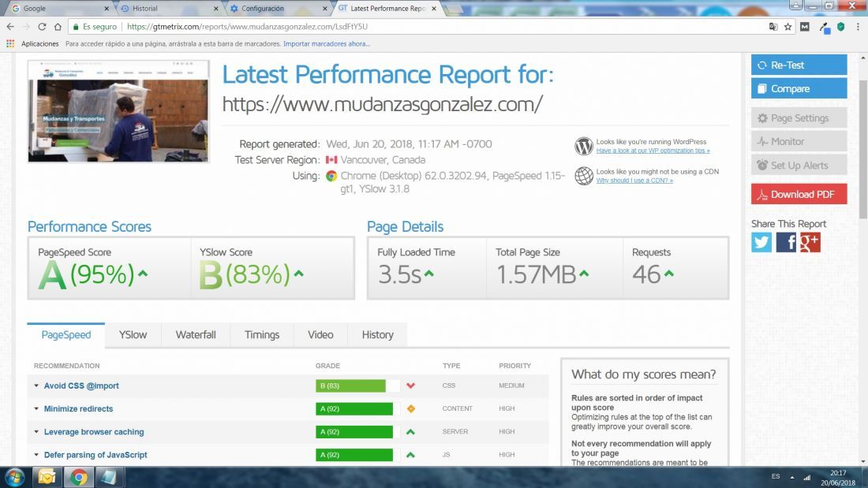Screen dimensions: 868x488
Task: Click the arrow next to Requests 46
Action: pos(668,274)
